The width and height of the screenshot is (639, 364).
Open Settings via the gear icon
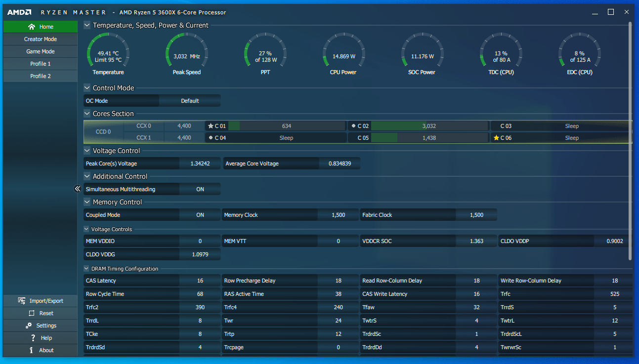pyautogui.click(x=28, y=325)
